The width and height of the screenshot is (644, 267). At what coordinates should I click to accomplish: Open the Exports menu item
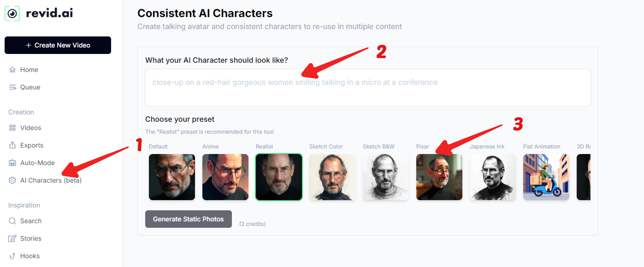pos(32,145)
